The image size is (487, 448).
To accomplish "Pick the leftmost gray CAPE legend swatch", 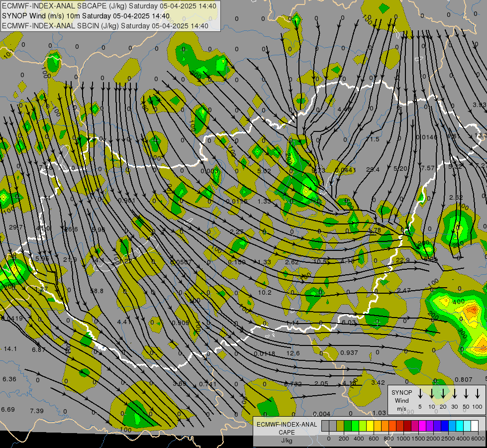I will pos(325,426).
